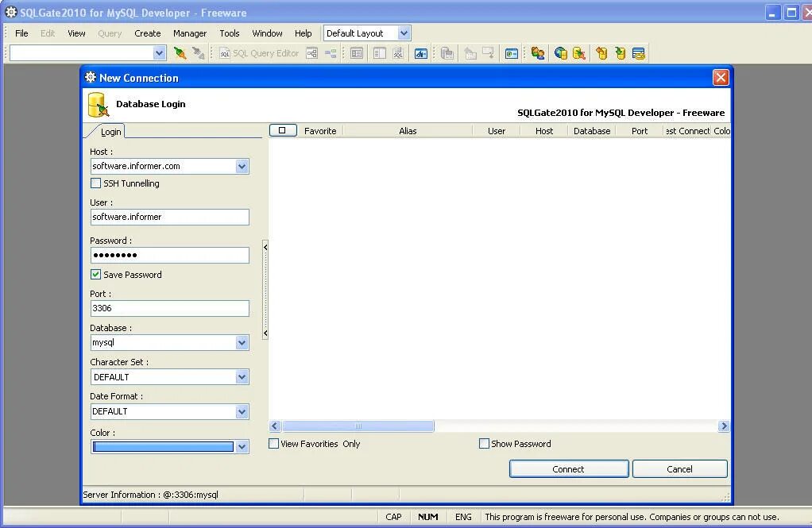This screenshot has width=812, height=528.
Task: Click the blue framed editor toolbar icon
Action: point(420,52)
